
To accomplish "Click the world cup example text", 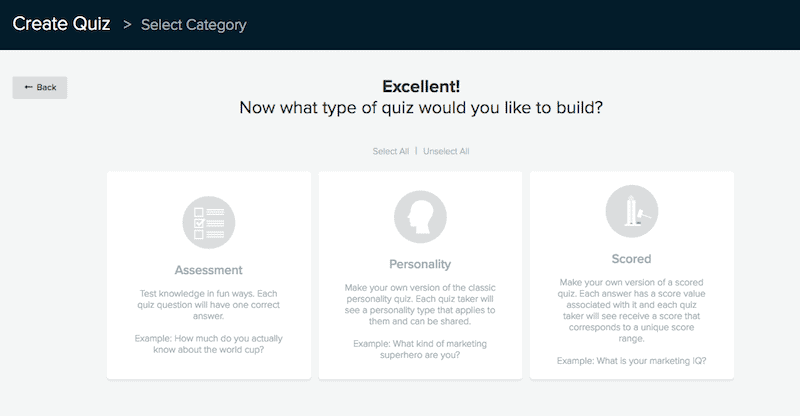I will pyautogui.click(x=209, y=344).
